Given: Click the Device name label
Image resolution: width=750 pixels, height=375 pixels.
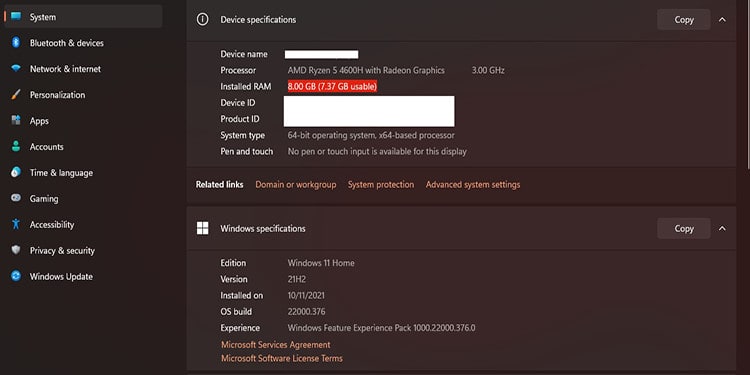Looking at the screenshot, I should [244, 54].
